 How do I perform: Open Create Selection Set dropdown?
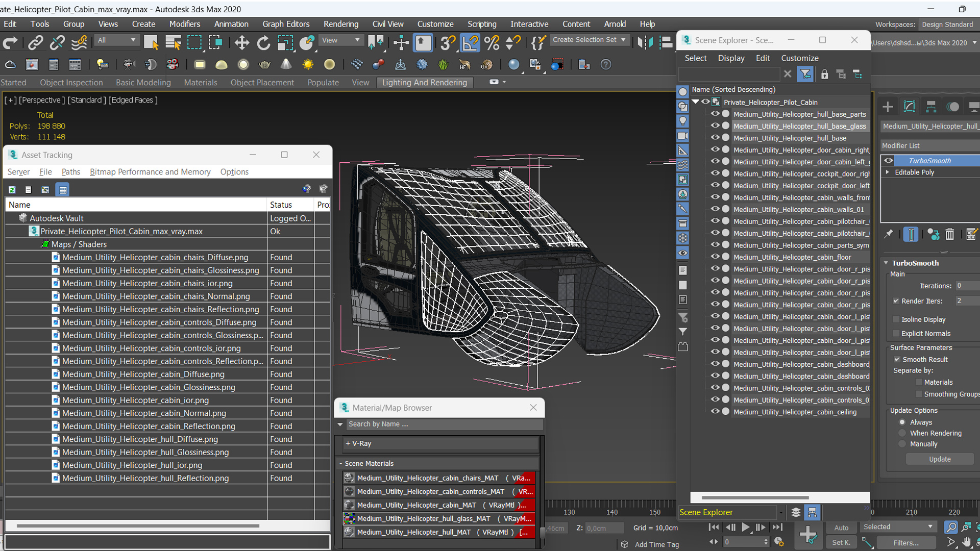coord(589,40)
